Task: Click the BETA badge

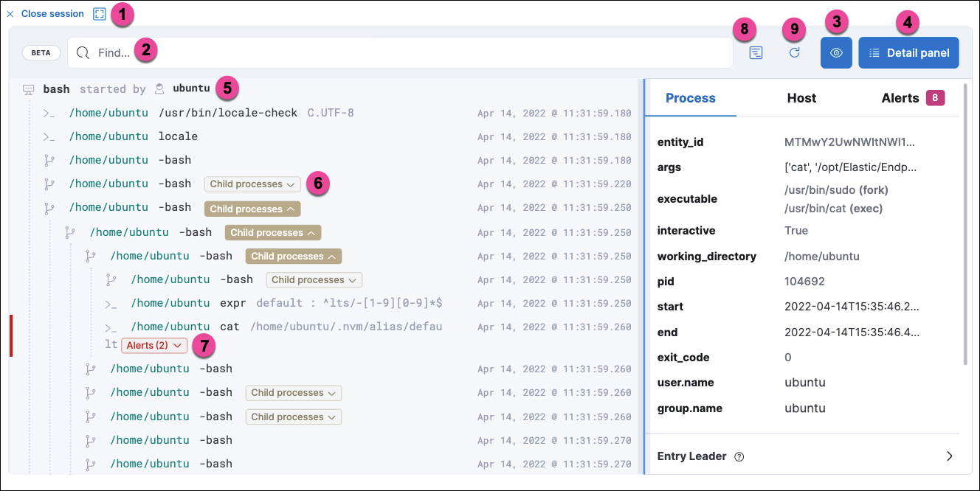Action: [x=41, y=53]
